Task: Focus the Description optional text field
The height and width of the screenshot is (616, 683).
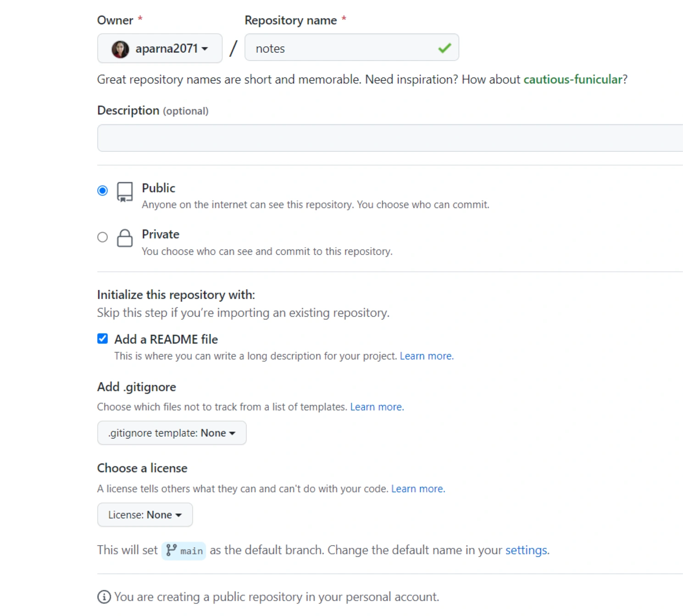Action: click(390, 138)
